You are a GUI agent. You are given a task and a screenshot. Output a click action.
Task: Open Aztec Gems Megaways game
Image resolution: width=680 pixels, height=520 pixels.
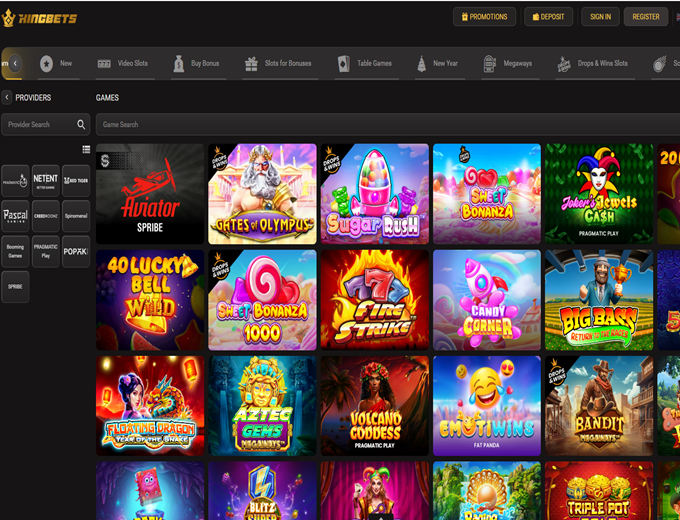point(262,406)
